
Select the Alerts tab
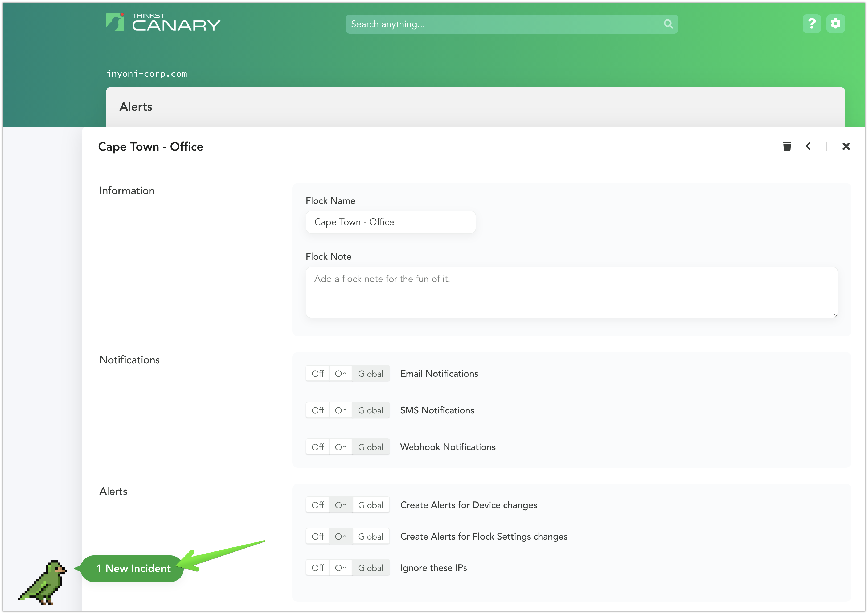click(x=136, y=107)
